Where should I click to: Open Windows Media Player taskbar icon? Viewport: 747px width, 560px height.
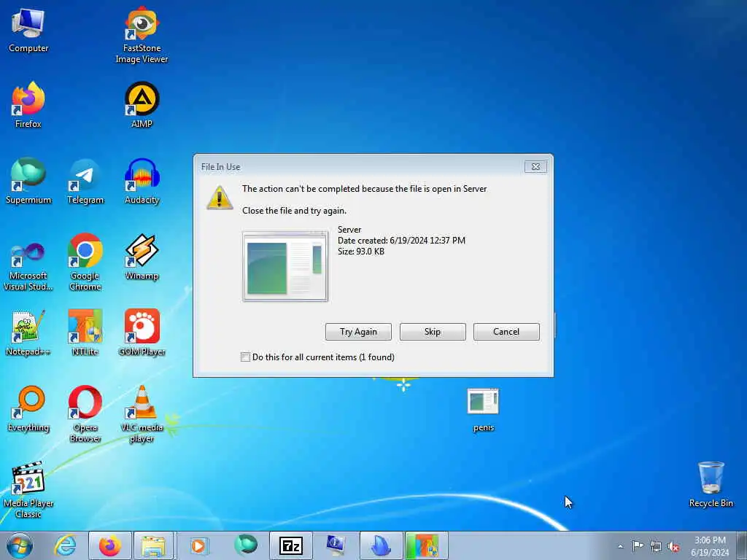click(x=198, y=545)
